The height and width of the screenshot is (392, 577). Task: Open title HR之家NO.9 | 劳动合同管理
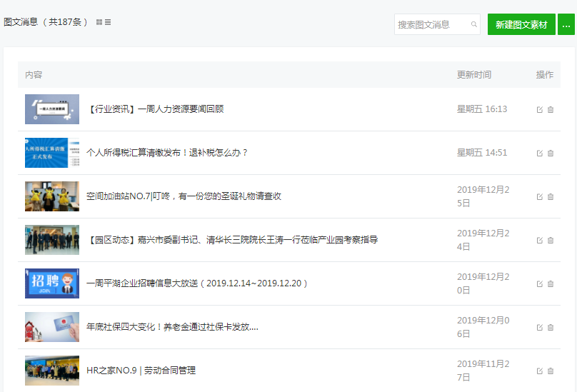point(141,371)
